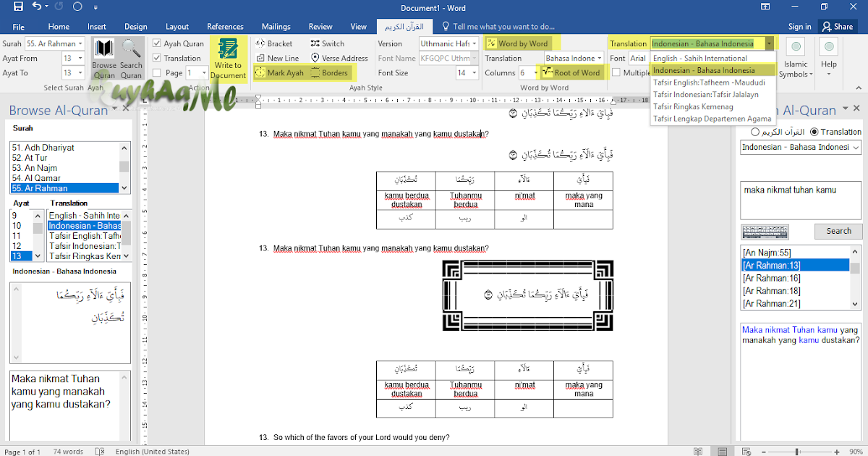This screenshot has height=456, width=868.
Task: Click the Write to Document icon
Action: (x=229, y=58)
